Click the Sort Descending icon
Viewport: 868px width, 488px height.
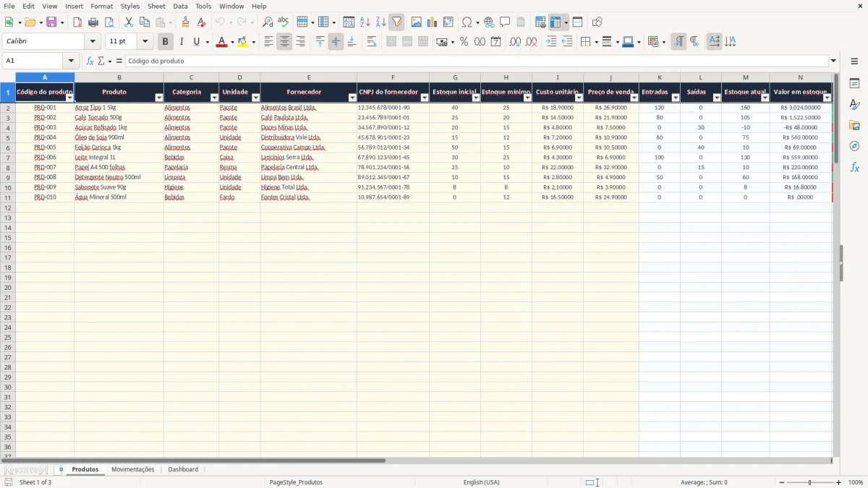[x=380, y=22]
